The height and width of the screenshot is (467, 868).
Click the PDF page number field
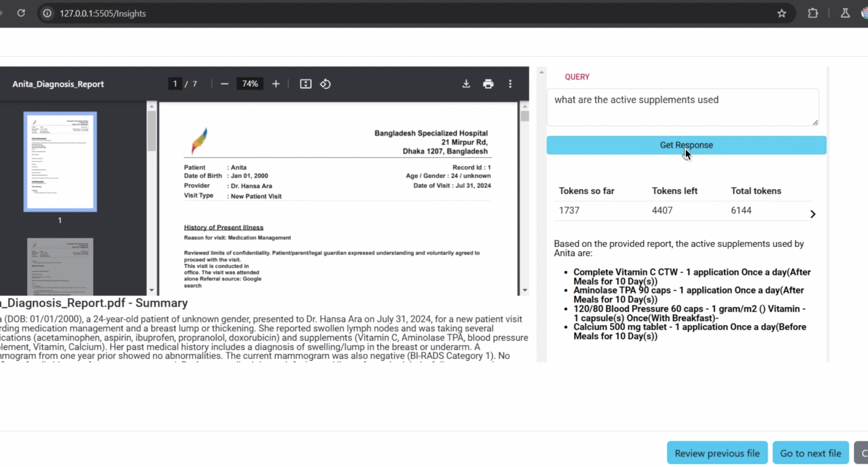click(x=175, y=84)
